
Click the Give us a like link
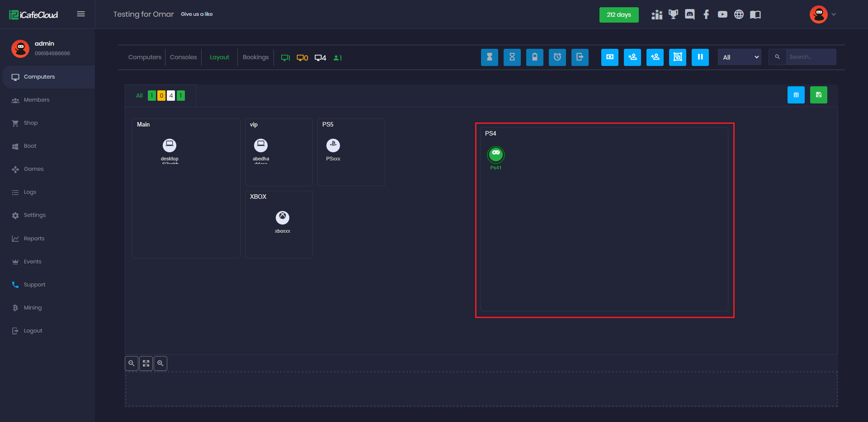click(x=197, y=14)
